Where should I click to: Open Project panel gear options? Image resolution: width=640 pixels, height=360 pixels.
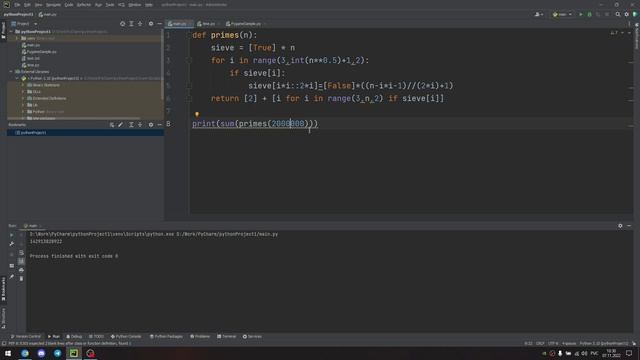pyautogui.click(x=151, y=24)
